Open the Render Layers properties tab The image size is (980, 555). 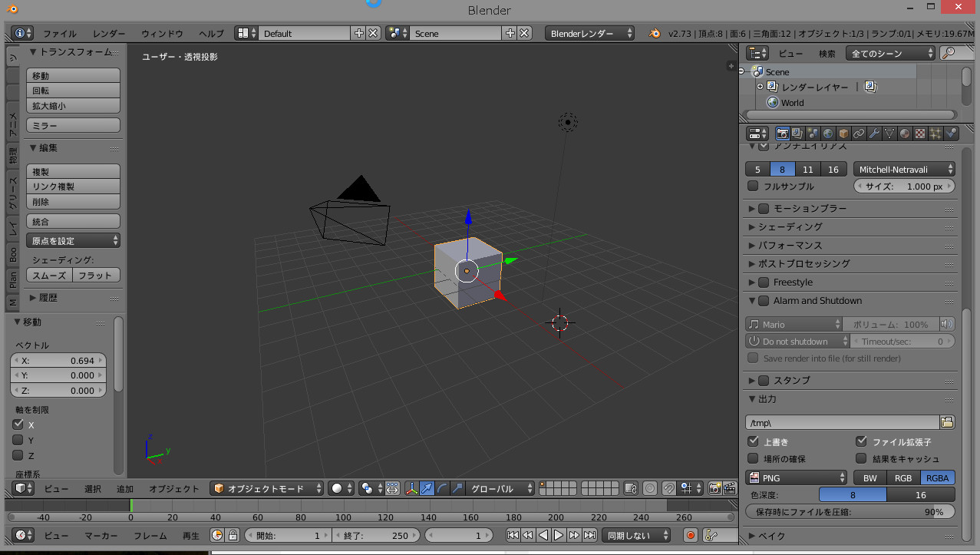pyautogui.click(x=797, y=134)
